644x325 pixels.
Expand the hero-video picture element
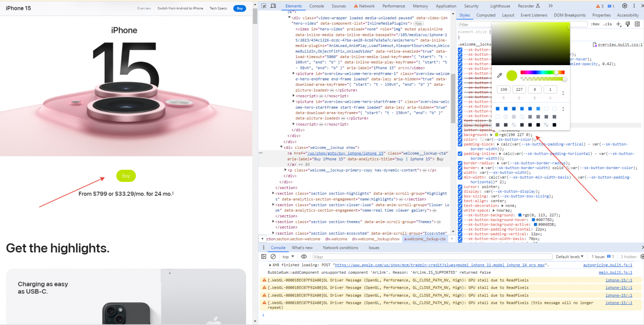pos(294,73)
